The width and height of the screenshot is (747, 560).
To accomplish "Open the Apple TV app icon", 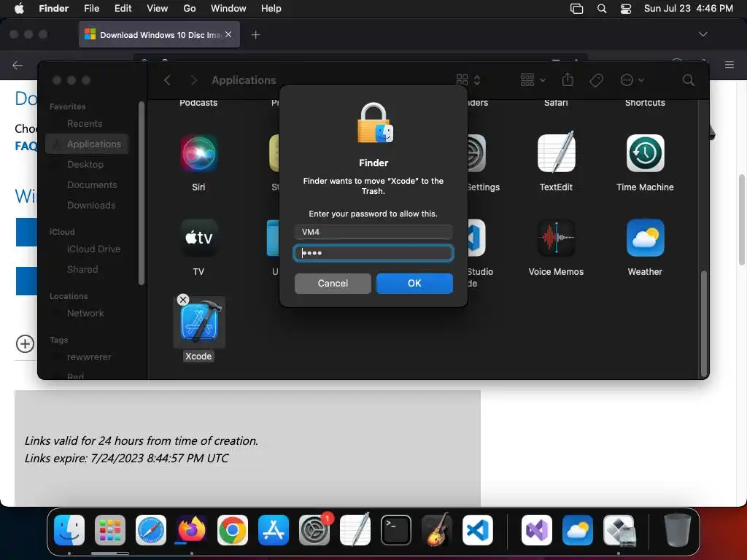I will point(198,238).
